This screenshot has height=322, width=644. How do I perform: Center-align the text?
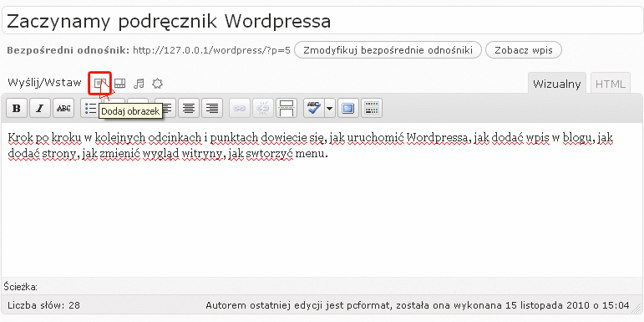point(189,108)
